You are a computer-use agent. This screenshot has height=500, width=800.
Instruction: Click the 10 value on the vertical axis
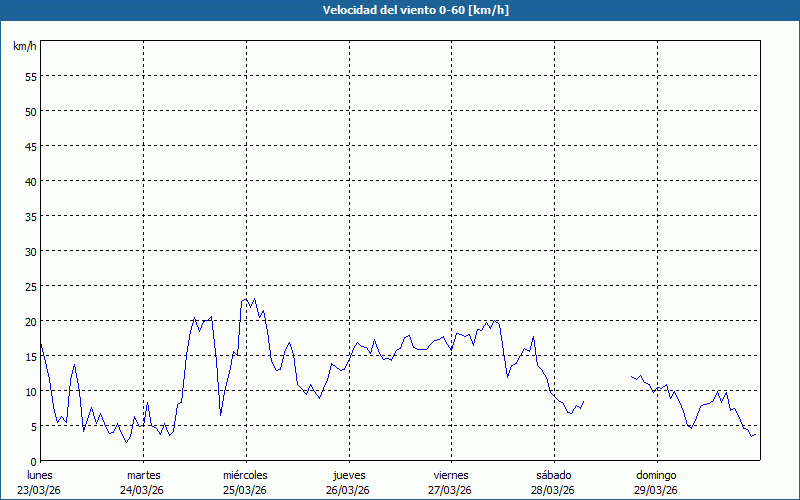coord(30,391)
